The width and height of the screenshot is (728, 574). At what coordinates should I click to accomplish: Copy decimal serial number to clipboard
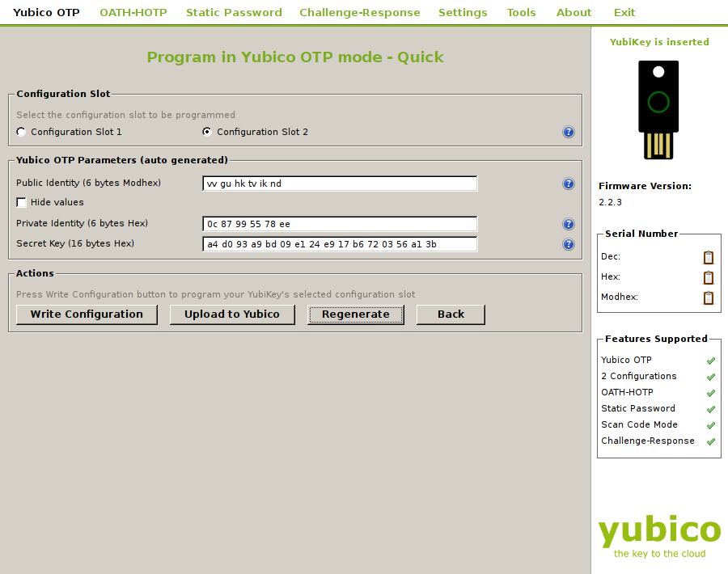[709, 257]
